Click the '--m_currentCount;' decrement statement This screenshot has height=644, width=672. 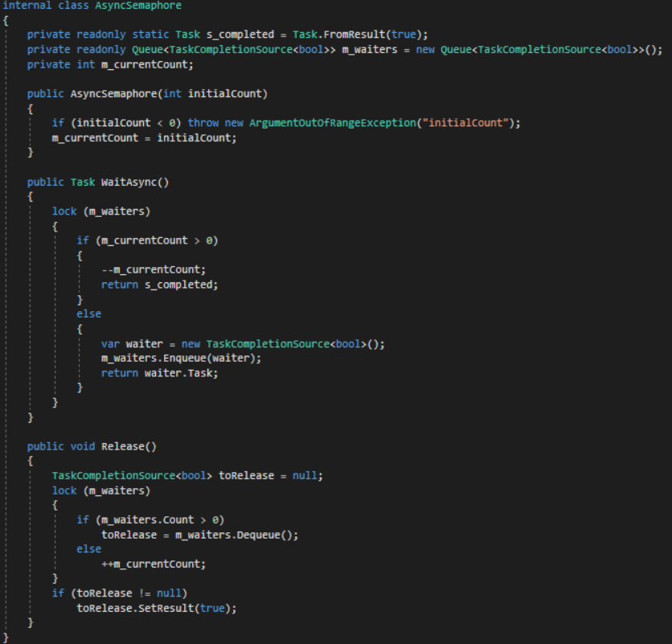(x=154, y=269)
